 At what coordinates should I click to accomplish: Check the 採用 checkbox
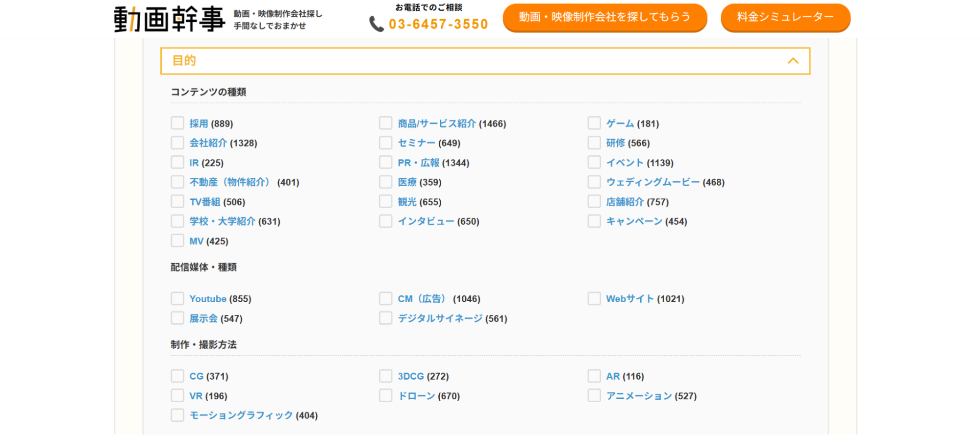pyautogui.click(x=177, y=123)
